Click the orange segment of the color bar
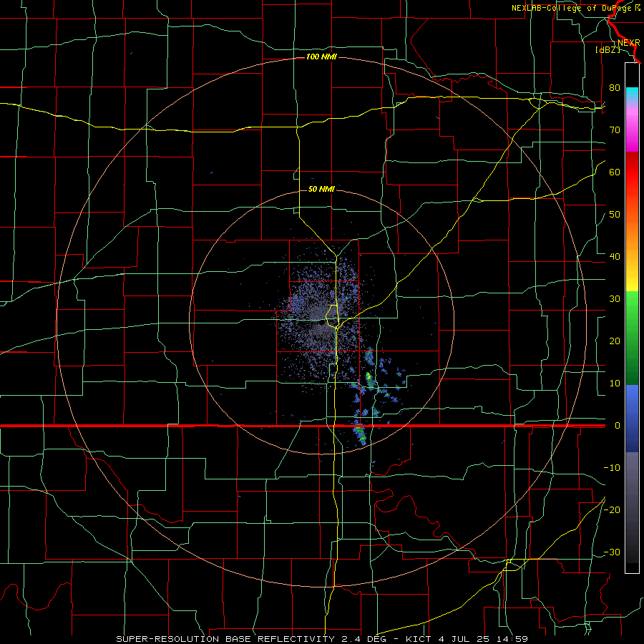 click(632, 238)
